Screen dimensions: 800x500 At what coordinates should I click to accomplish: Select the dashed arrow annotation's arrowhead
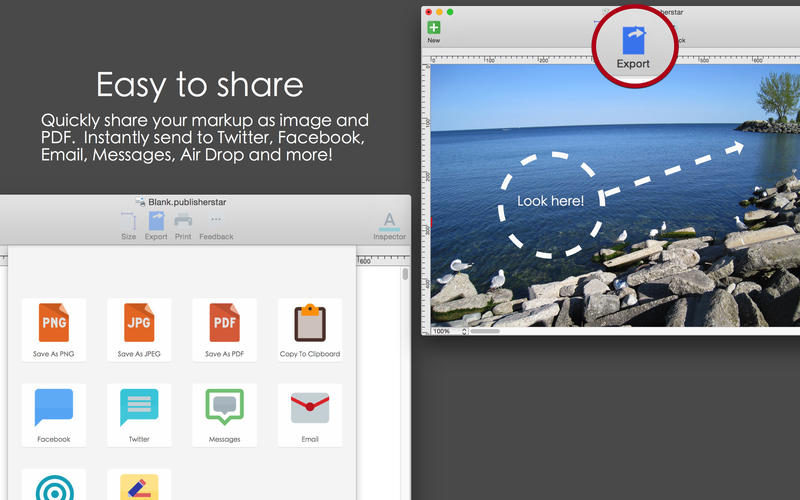tap(735, 148)
